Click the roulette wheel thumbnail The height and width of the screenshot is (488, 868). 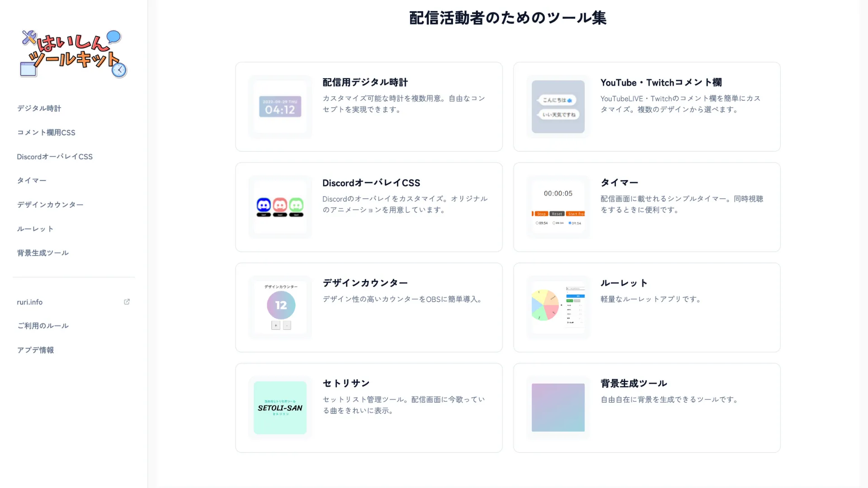[x=558, y=307]
